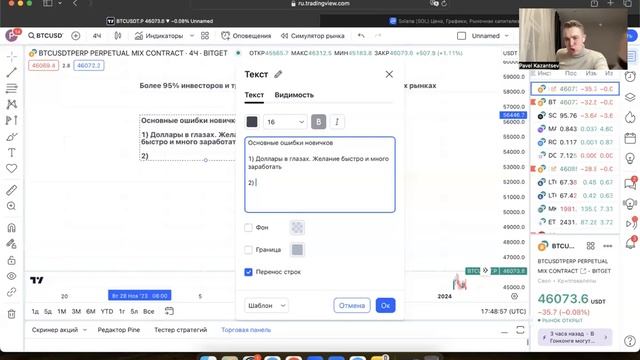Viewport: 640px width, 360px height.
Task: Undo last chart action
Action: click(361, 36)
